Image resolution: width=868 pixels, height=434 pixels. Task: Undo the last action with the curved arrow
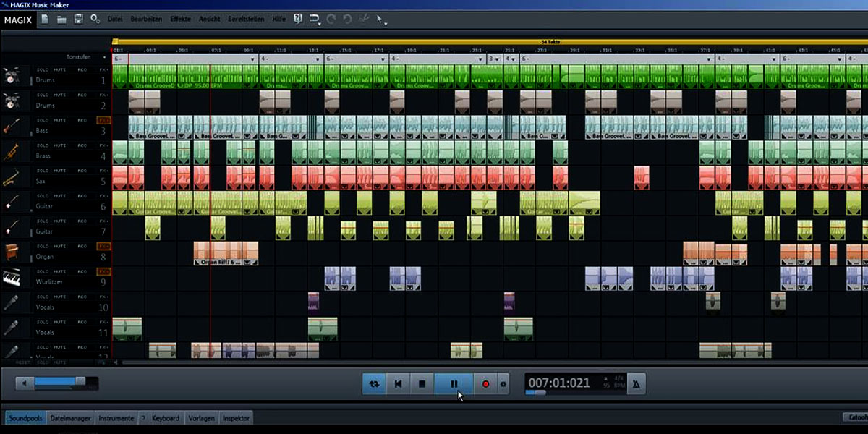coord(333,19)
